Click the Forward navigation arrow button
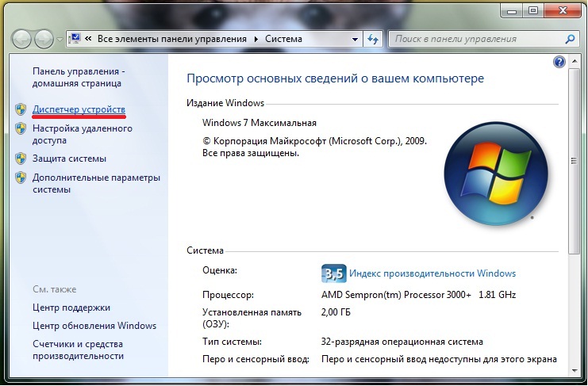The image size is (588, 386). coord(44,39)
